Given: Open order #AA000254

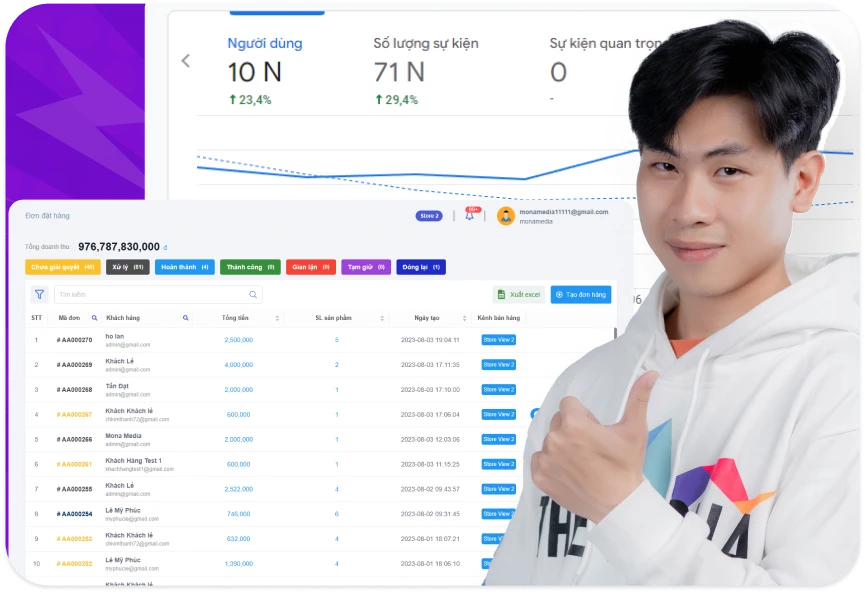Looking at the screenshot, I should [74, 514].
